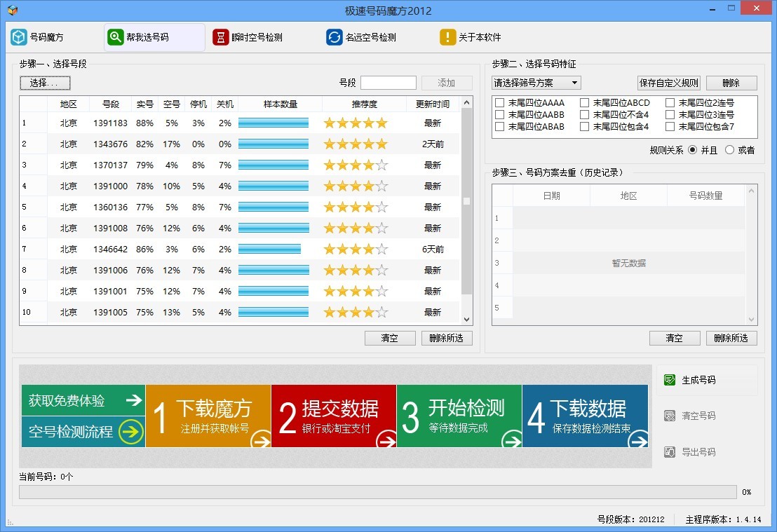Click the 选择… segment picker button

pyautogui.click(x=43, y=83)
